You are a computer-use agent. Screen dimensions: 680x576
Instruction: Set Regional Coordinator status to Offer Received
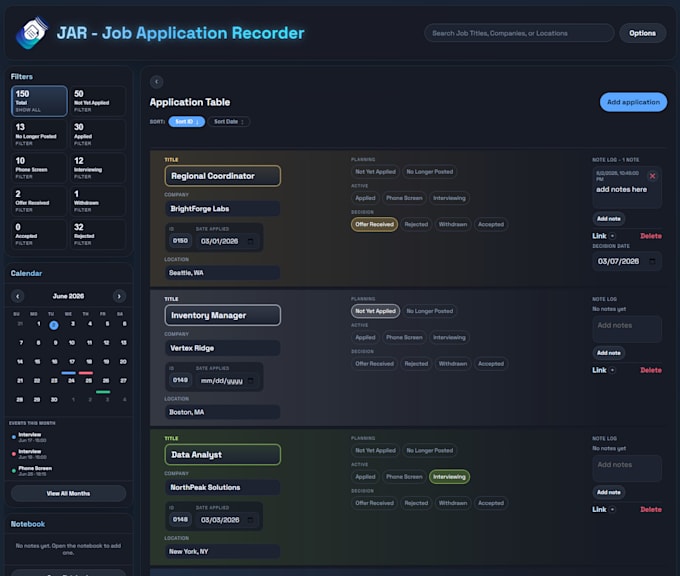pyautogui.click(x=374, y=224)
